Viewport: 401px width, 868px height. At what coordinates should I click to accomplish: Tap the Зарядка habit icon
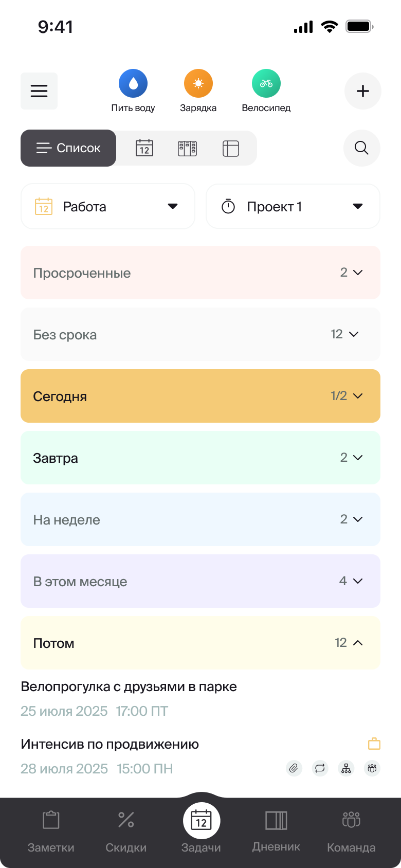coord(198,83)
